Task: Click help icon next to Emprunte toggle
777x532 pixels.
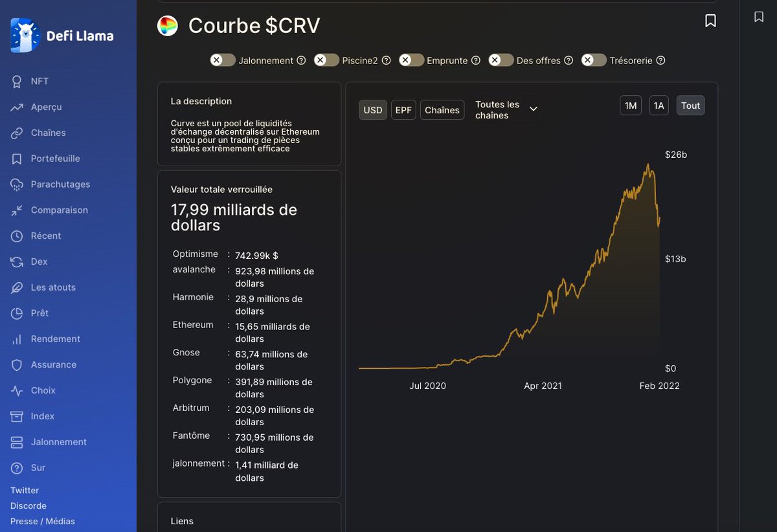Action: tap(476, 60)
